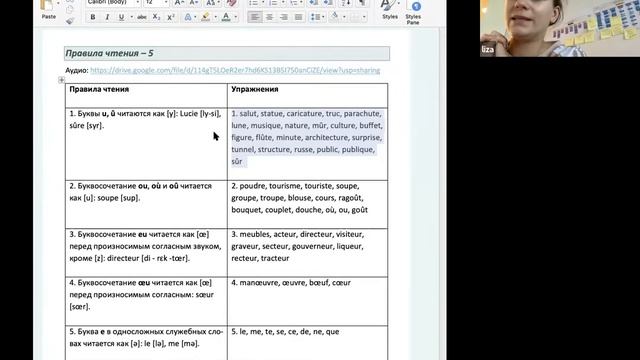
Task: Open the Styles Pane
Action: pyautogui.click(x=413, y=12)
